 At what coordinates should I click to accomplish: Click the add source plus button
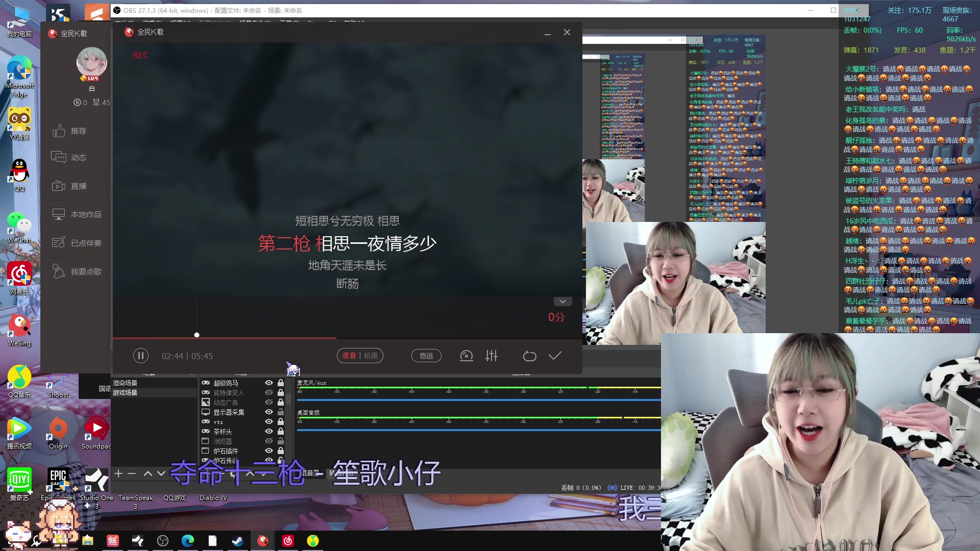coord(118,473)
